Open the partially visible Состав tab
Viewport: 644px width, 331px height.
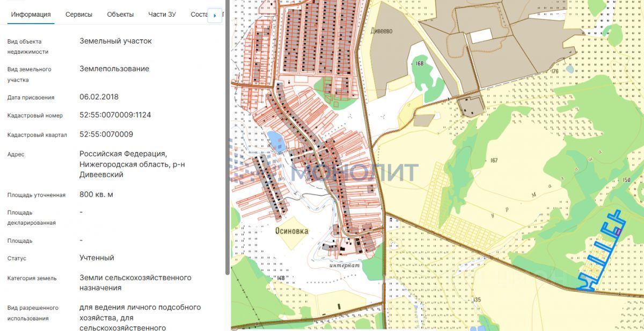[199, 15]
